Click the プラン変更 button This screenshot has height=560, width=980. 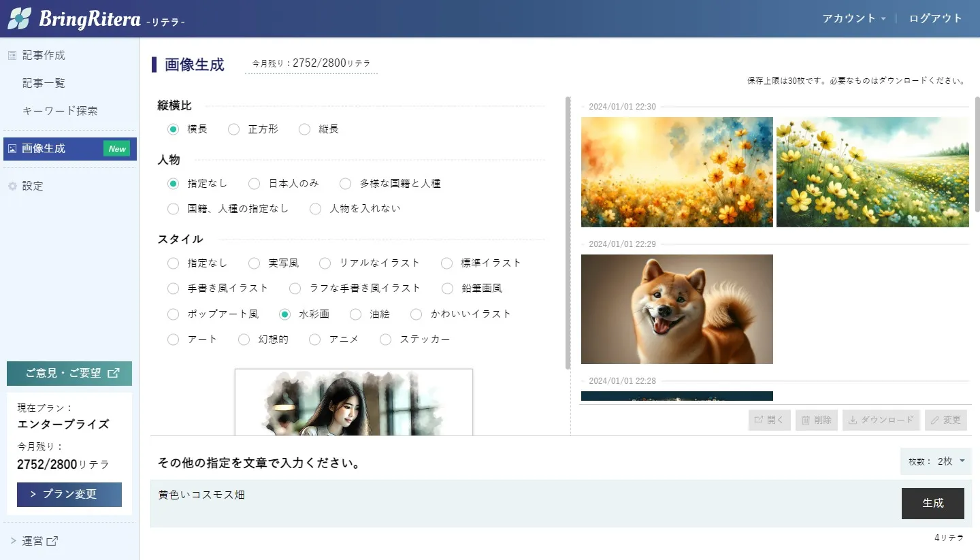[69, 495]
